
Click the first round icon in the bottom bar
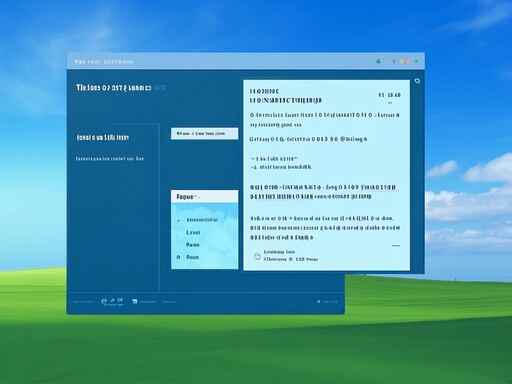104,301
